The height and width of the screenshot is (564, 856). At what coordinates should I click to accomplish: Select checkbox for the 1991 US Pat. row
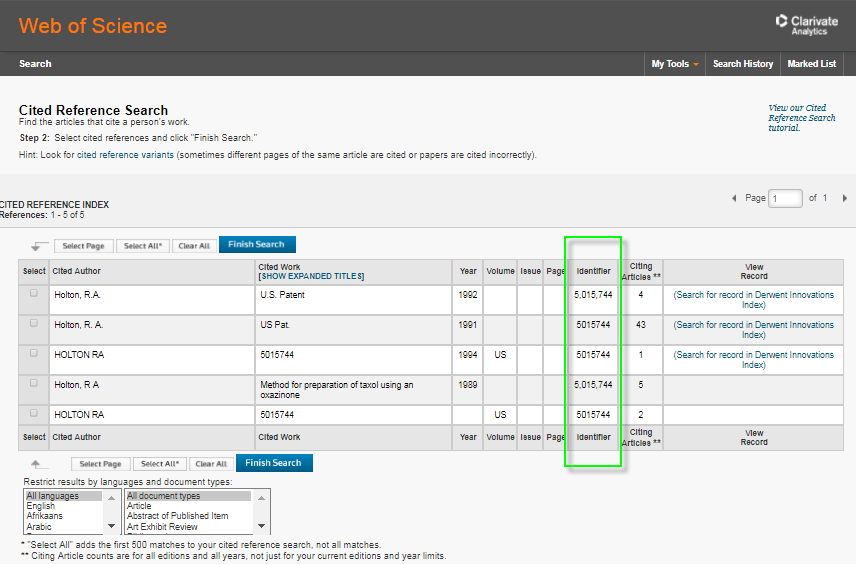tap(34, 324)
